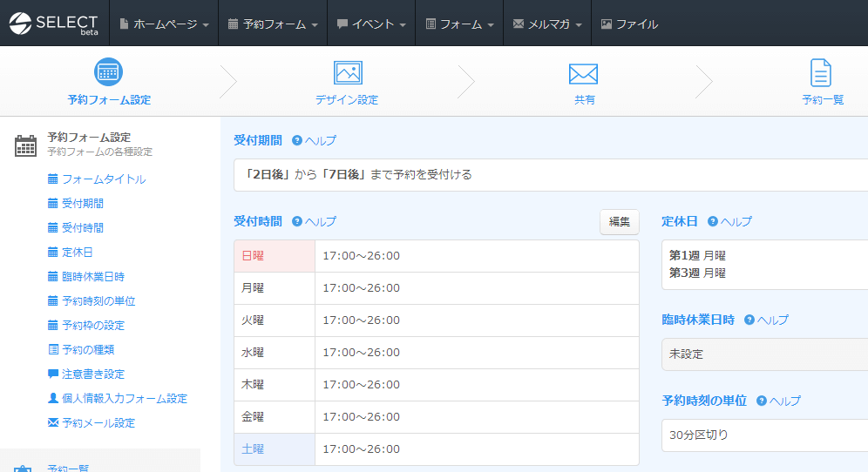Open 個人情報入力フォーム設定 sidebar link

point(124,399)
